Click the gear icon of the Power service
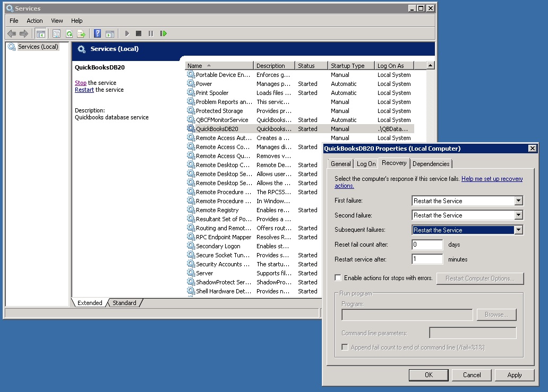548x392 pixels. pos(191,83)
